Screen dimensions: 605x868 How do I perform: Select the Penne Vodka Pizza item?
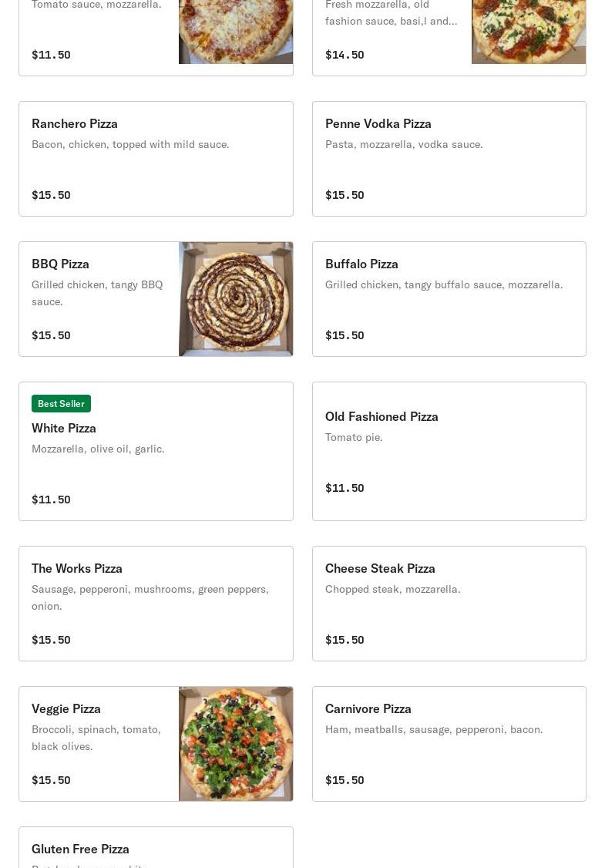(x=449, y=159)
